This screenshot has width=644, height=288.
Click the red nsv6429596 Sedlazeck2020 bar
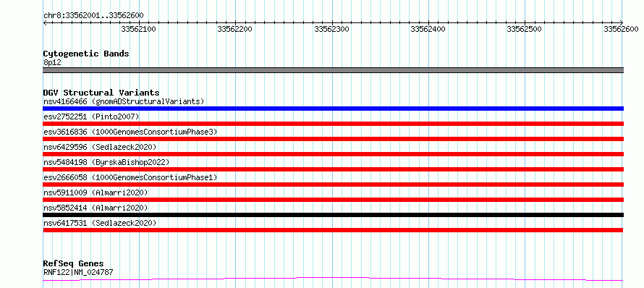point(333,154)
